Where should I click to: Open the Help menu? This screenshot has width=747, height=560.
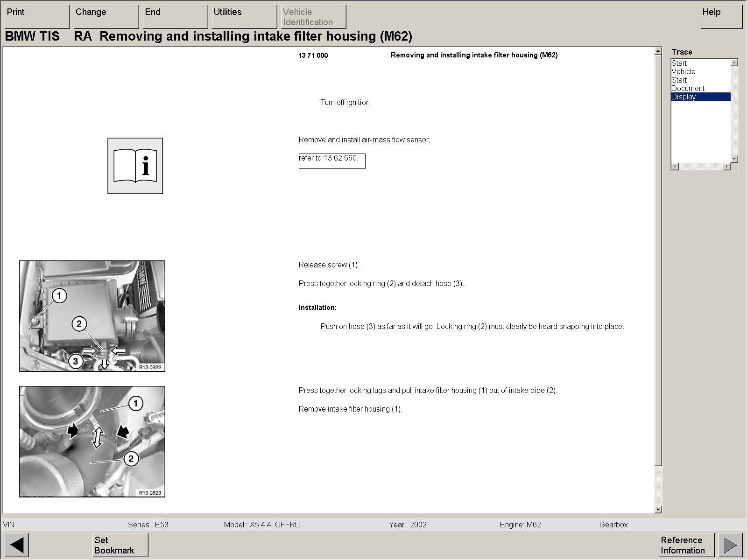721,16
